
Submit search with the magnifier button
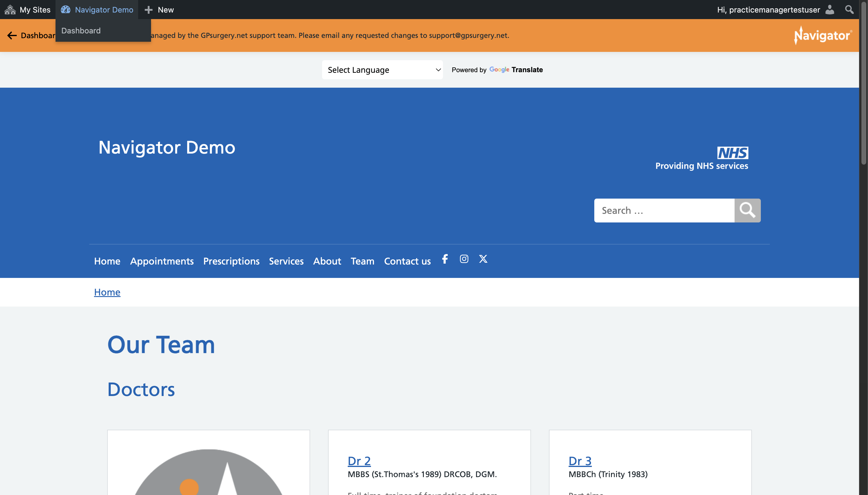[x=747, y=211]
